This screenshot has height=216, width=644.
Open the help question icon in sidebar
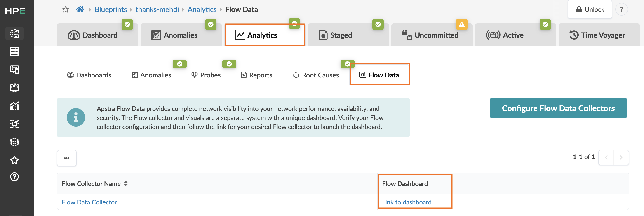14,177
